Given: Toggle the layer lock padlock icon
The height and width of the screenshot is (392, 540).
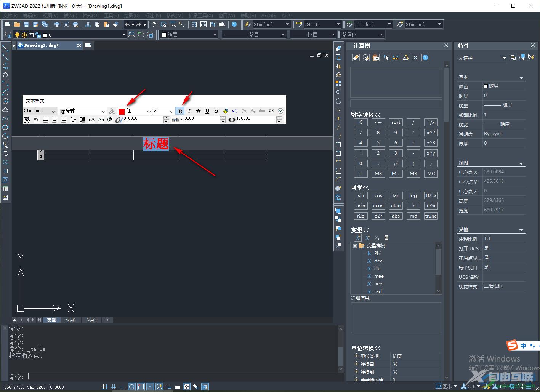Looking at the screenshot, I should point(38,35).
